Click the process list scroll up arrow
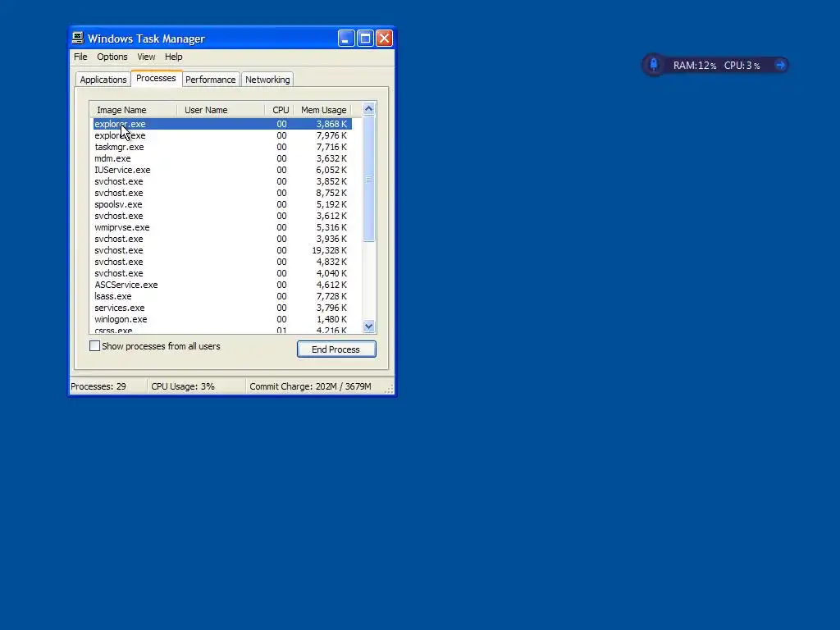This screenshot has height=630, width=840. (x=368, y=109)
